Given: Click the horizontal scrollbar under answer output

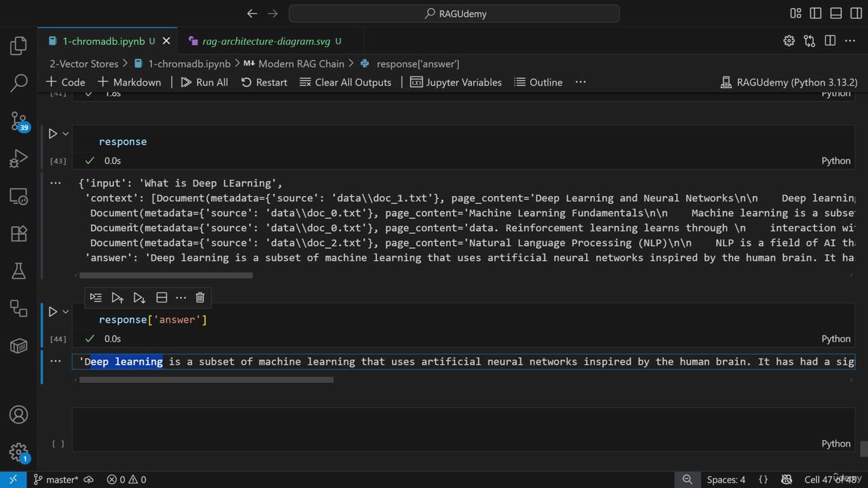Looking at the screenshot, I should 206,380.
